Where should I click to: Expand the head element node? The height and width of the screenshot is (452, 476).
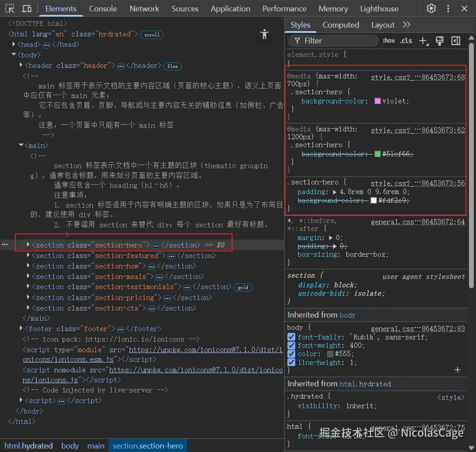coord(14,44)
